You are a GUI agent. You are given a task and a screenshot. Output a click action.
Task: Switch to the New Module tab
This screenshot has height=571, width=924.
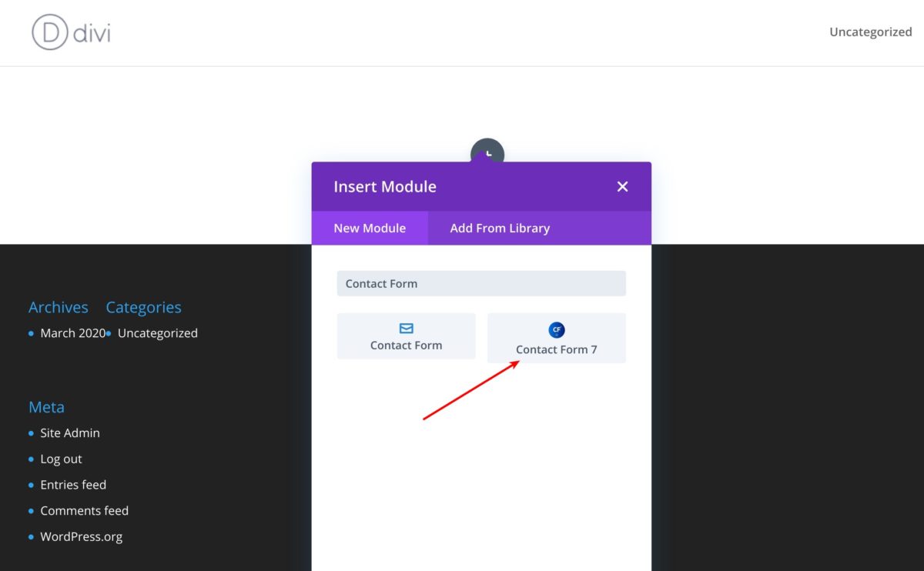click(x=370, y=228)
